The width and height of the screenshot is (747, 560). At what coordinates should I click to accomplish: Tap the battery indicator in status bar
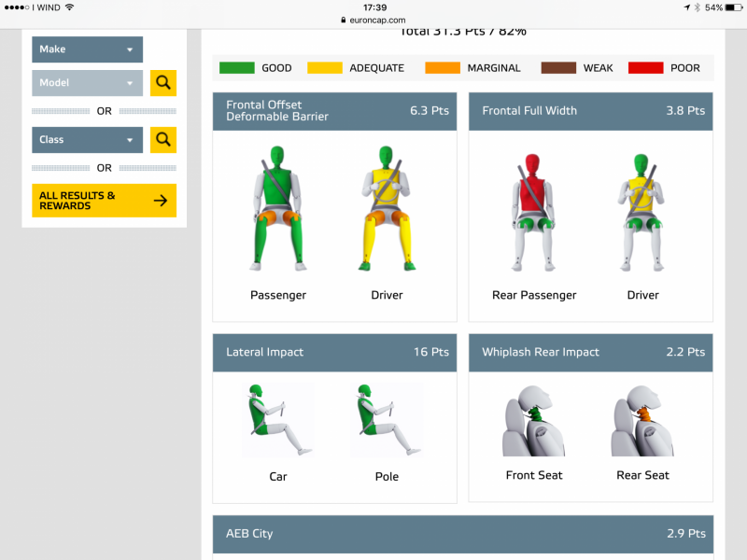point(731,7)
